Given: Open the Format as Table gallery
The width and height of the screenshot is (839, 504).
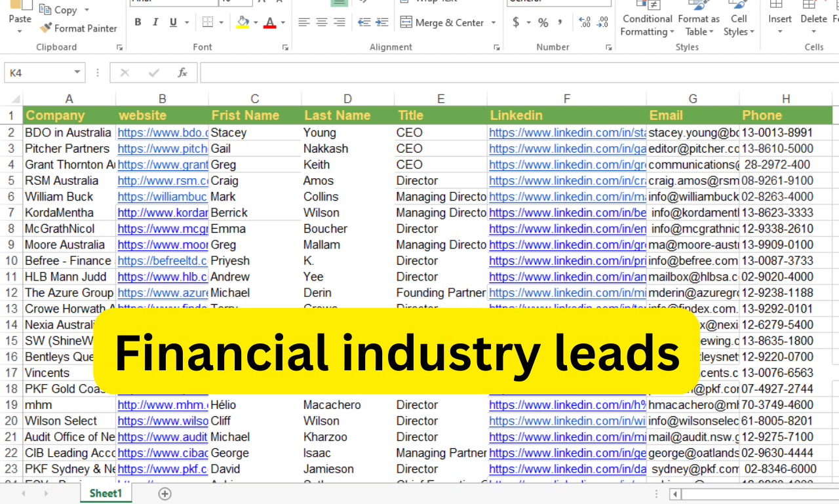Looking at the screenshot, I should (x=699, y=18).
